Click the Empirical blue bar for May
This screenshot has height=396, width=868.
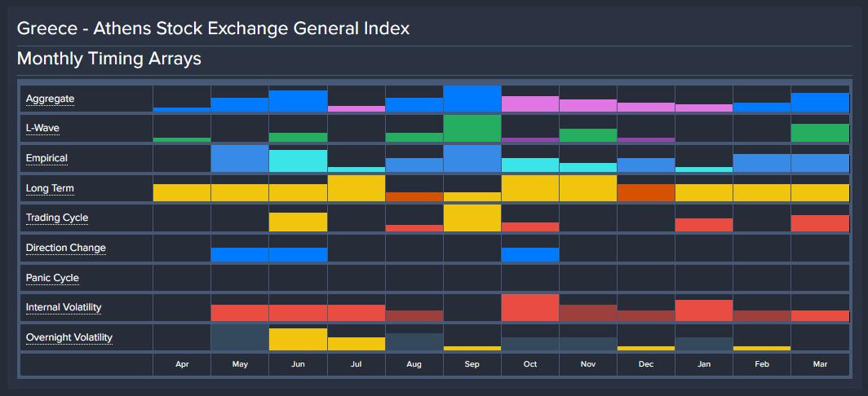240,158
